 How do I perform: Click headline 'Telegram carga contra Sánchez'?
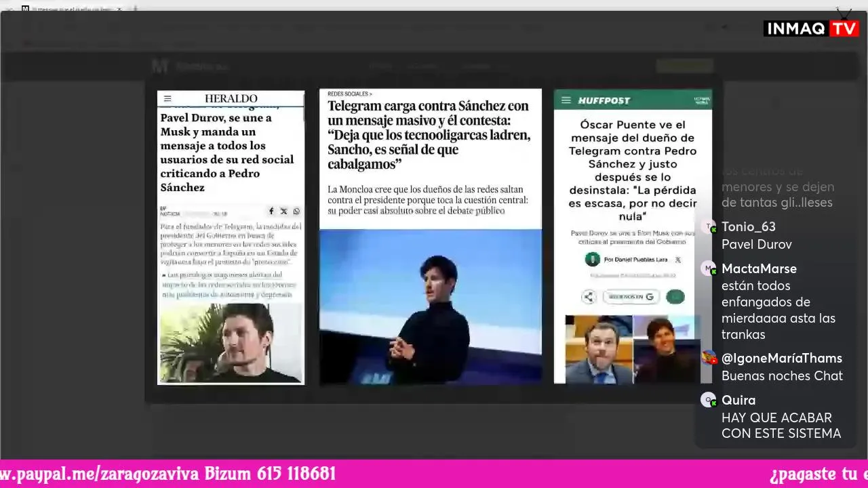click(x=429, y=136)
